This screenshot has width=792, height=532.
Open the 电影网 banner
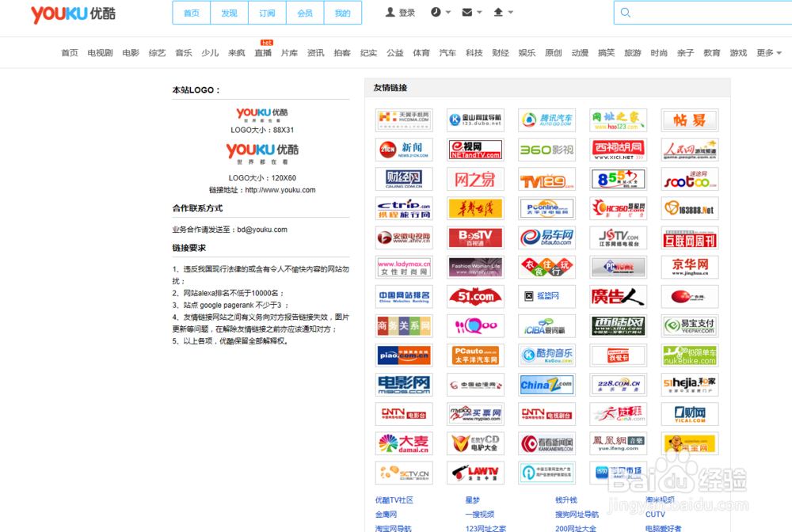(404, 384)
